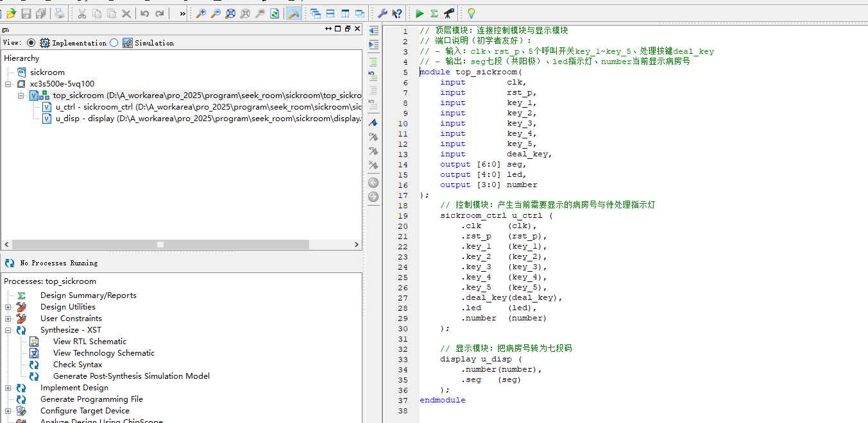Image resolution: width=868 pixels, height=423 pixels.
Task: Cut the selected text with scissors icon
Action: 82,13
